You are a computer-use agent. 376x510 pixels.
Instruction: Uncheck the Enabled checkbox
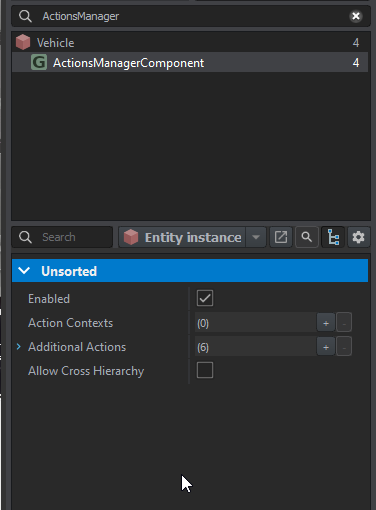click(x=205, y=298)
